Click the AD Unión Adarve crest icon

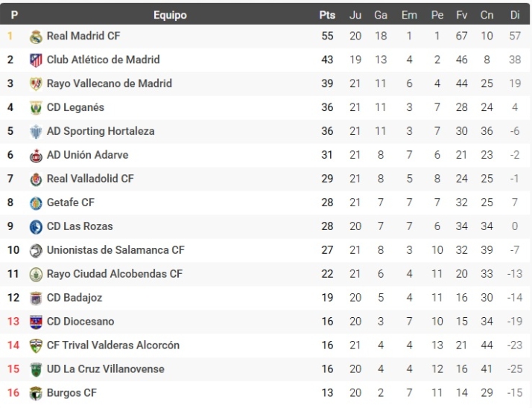(x=37, y=156)
